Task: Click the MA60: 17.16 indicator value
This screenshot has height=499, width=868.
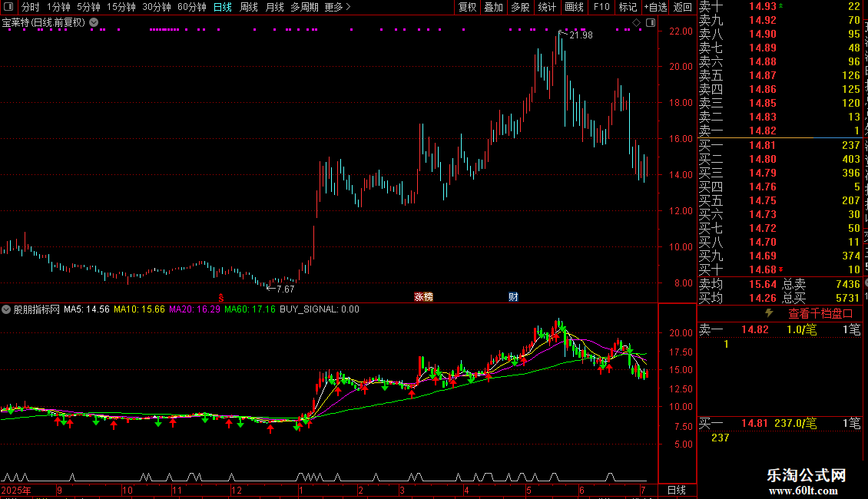Action: point(250,309)
